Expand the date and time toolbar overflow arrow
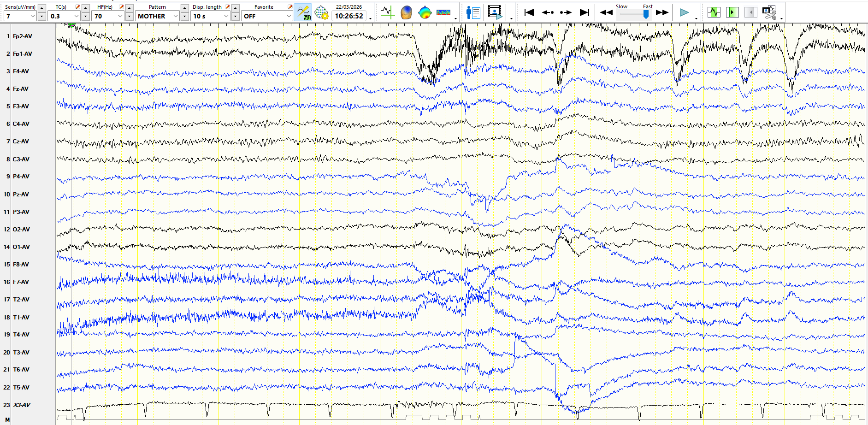The height and width of the screenshot is (425, 868). (370, 18)
